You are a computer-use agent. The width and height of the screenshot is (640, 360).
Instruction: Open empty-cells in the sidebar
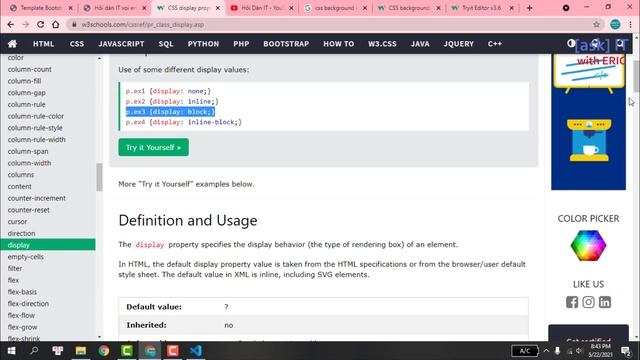pos(25,257)
